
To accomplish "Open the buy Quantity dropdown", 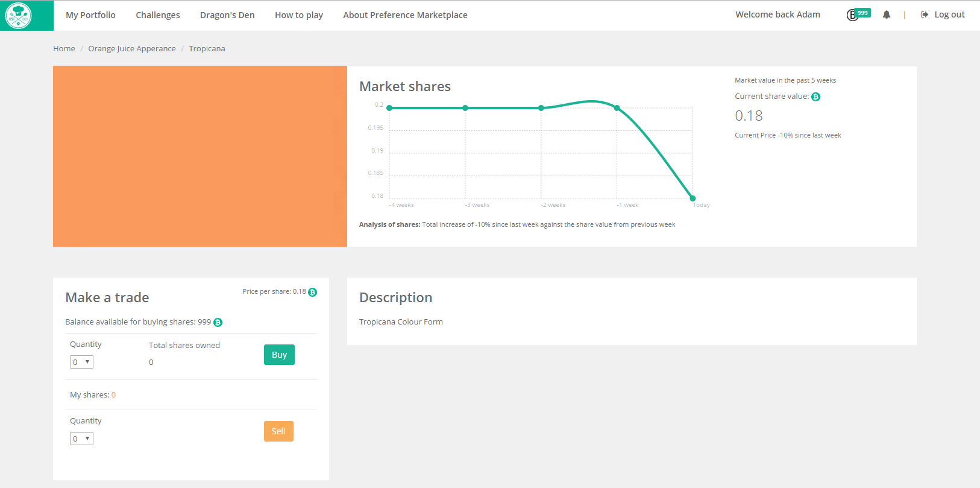I will (x=81, y=363).
